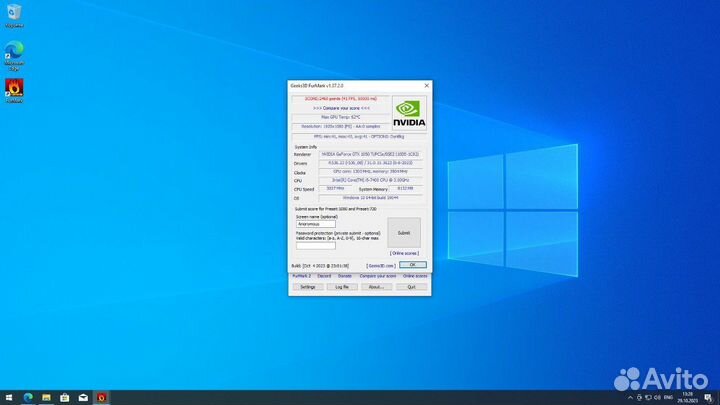Close the FurMark score dialog
This screenshot has width=720, height=405.
coord(427,86)
